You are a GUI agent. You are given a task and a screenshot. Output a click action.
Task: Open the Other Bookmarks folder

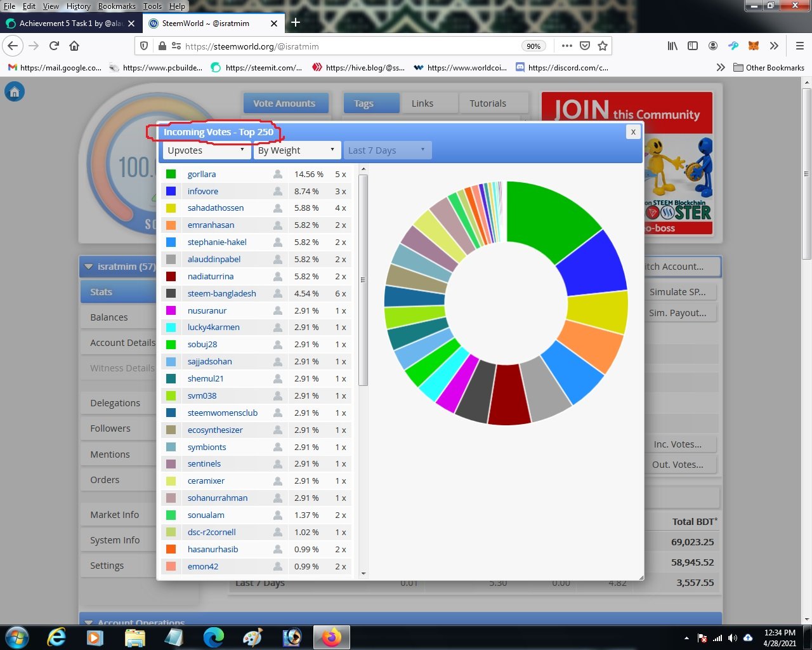(769, 67)
